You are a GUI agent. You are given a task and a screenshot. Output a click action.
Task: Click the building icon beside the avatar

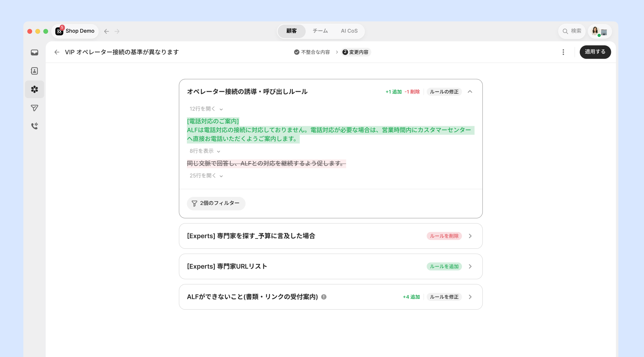point(604,32)
